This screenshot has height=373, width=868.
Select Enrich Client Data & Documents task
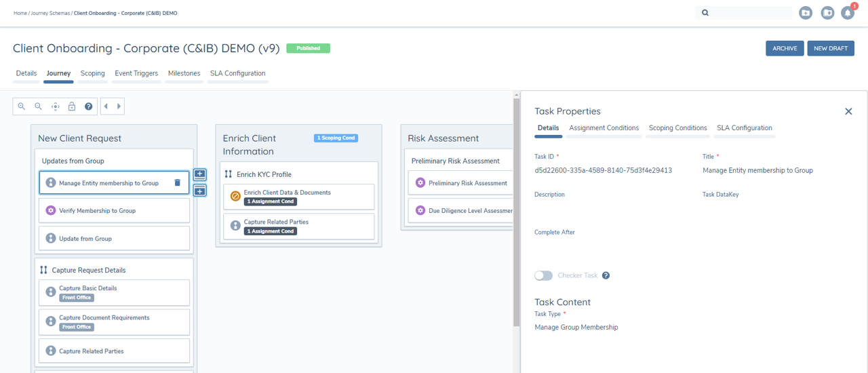pyautogui.click(x=299, y=197)
